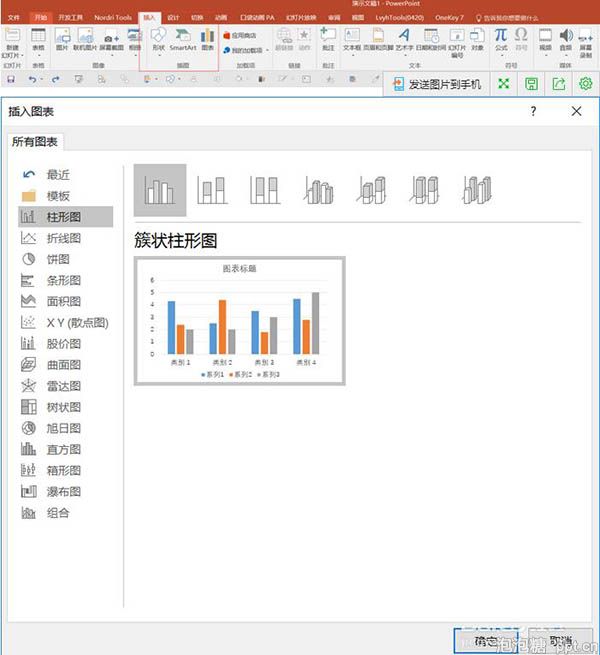Click 页眉和页脚 header and footer icon

(x=378, y=39)
